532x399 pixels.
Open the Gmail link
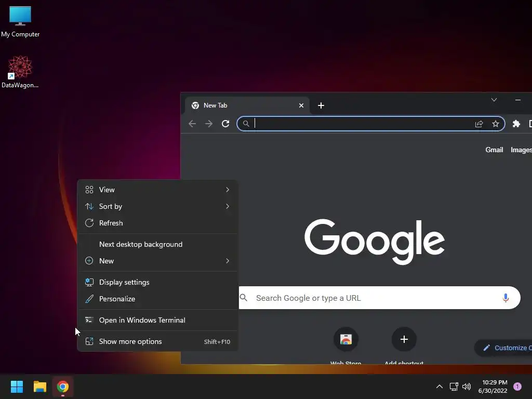point(494,150)
